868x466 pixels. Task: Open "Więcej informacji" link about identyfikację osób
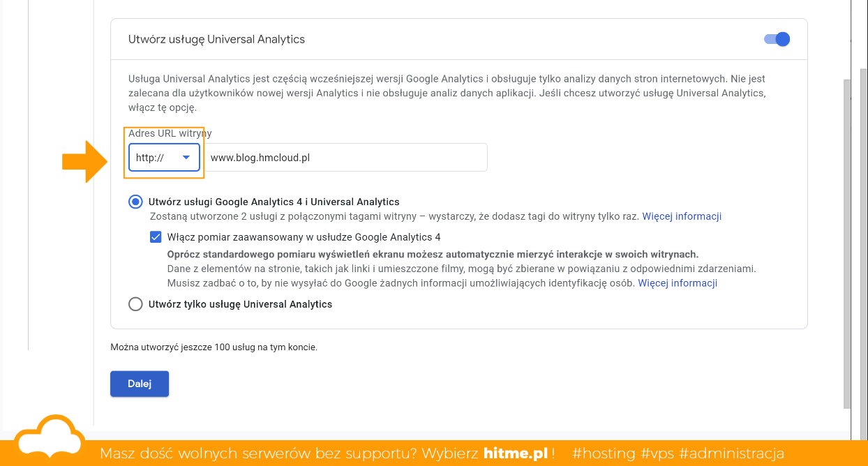point(678,283)
